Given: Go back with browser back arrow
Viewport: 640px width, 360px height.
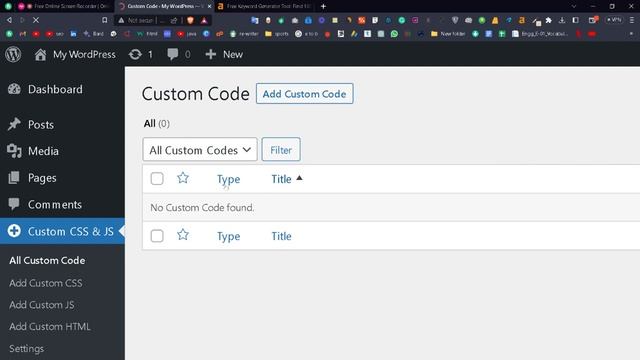Looking at the screenshot, I should [9, 20].
